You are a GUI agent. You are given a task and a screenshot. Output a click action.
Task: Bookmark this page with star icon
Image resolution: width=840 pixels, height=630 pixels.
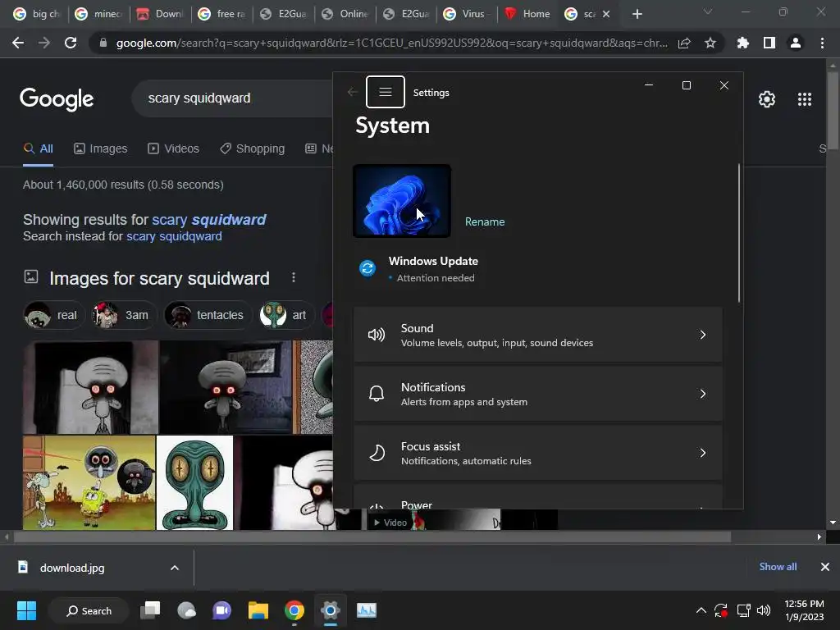click(710, 43)
